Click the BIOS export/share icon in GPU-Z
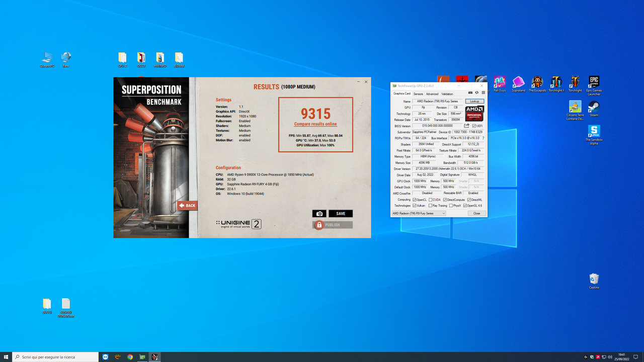 [x=466, y=126]
